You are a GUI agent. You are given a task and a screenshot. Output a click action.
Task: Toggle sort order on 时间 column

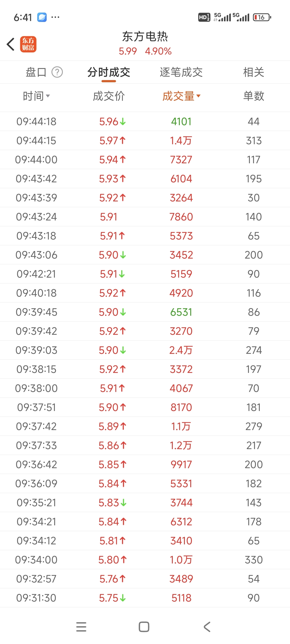point(36,96)
